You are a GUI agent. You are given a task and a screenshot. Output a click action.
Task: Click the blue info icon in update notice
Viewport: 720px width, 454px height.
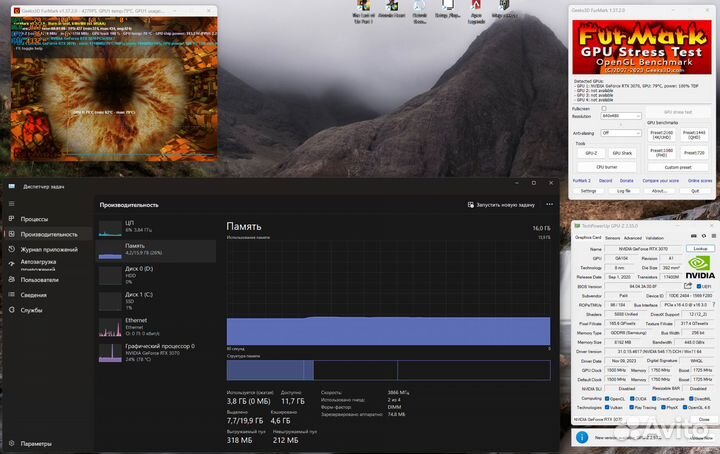(x=582, y=437)
